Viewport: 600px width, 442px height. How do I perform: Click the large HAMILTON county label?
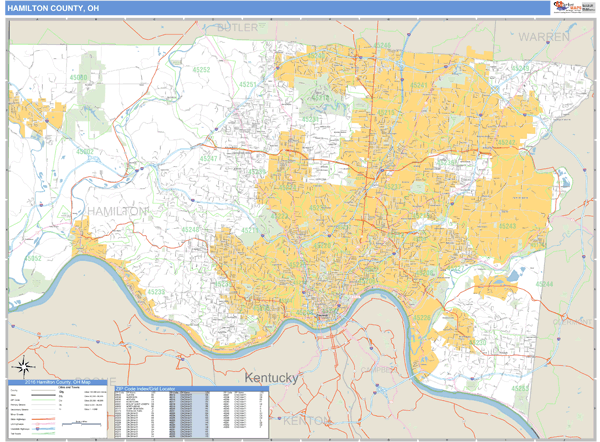click(118, 212)
